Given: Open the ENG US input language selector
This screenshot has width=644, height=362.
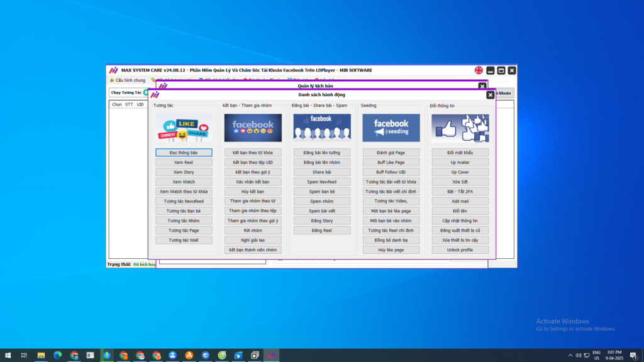Looking at the screenshot, I should point(596,355).
